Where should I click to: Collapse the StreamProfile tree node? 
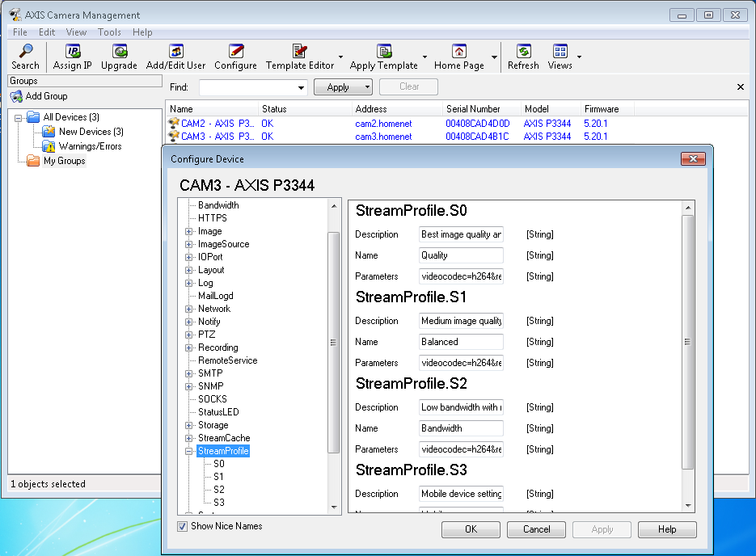pos(189,451)
